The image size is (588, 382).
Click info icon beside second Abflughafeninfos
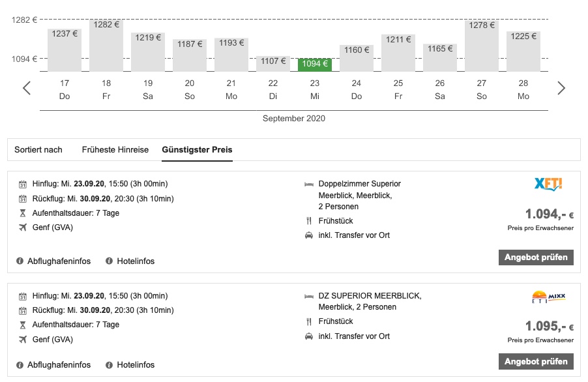point(20,365)
